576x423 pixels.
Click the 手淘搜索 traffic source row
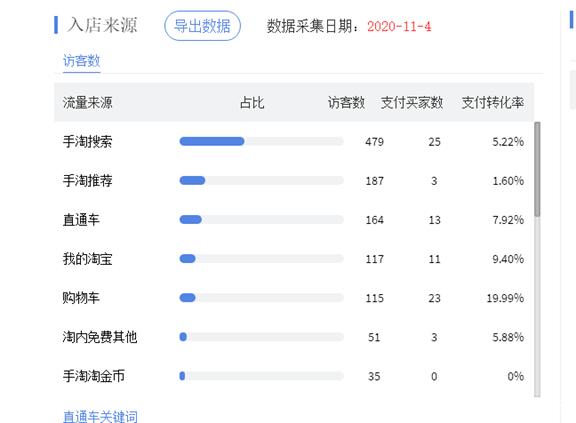[x=294, y=141]
